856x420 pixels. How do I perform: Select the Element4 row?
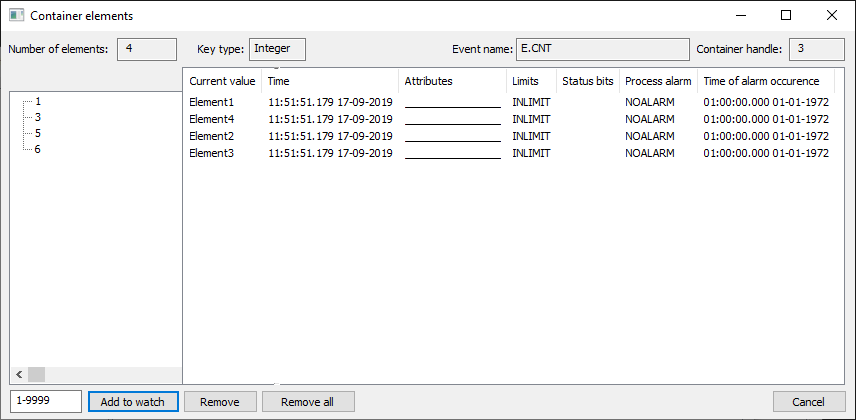coord(211,119)
